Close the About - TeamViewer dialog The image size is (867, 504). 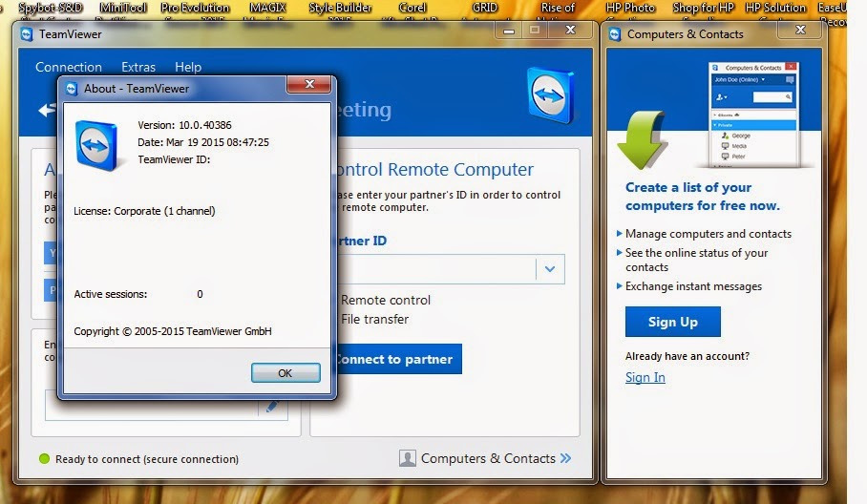309,84
